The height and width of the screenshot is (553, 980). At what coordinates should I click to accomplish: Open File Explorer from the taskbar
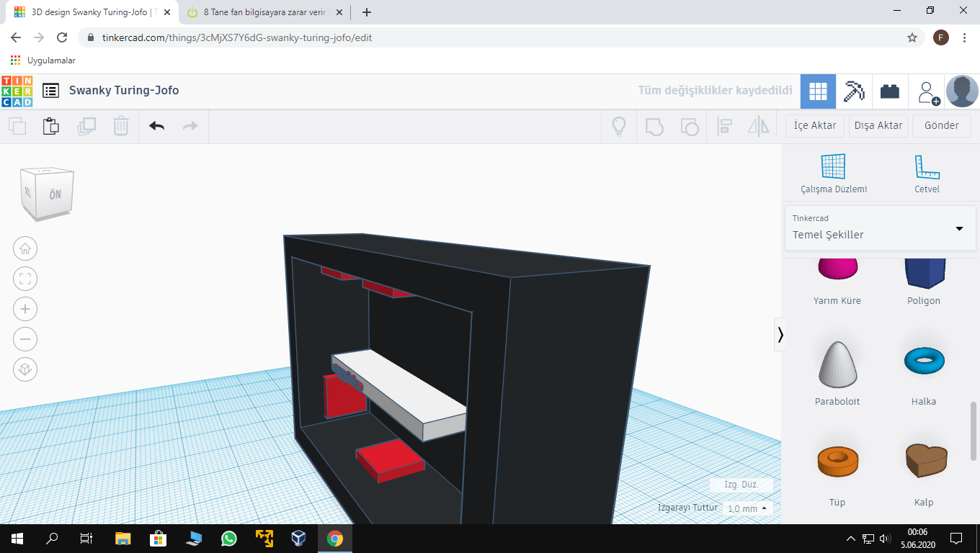click(x=123, y=538)
